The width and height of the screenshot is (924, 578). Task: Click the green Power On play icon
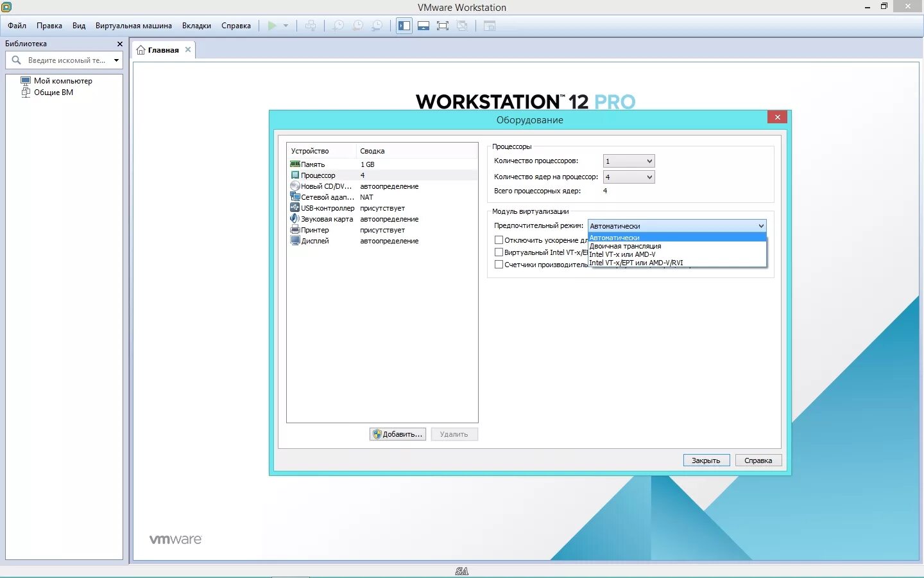click(272, 26)
